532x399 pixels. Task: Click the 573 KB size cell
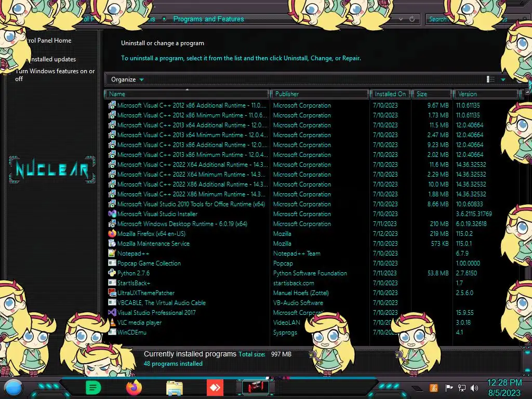pyautogui.click(x=440, y=244)
